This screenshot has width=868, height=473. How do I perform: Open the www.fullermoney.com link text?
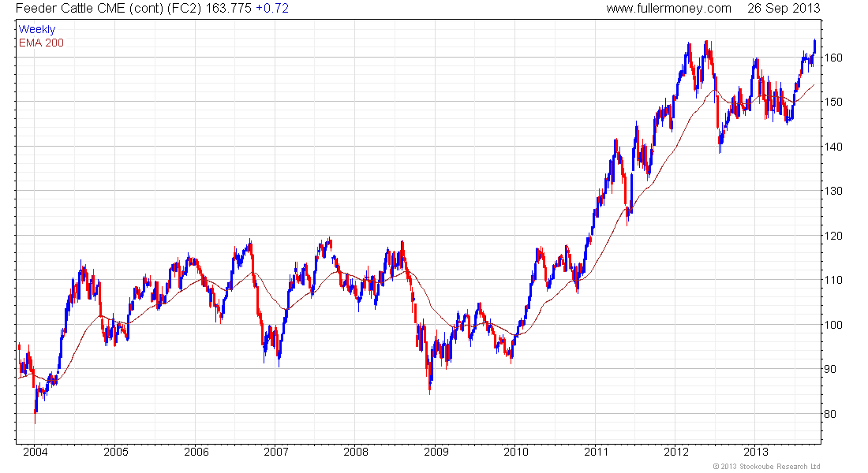point(668,9)
